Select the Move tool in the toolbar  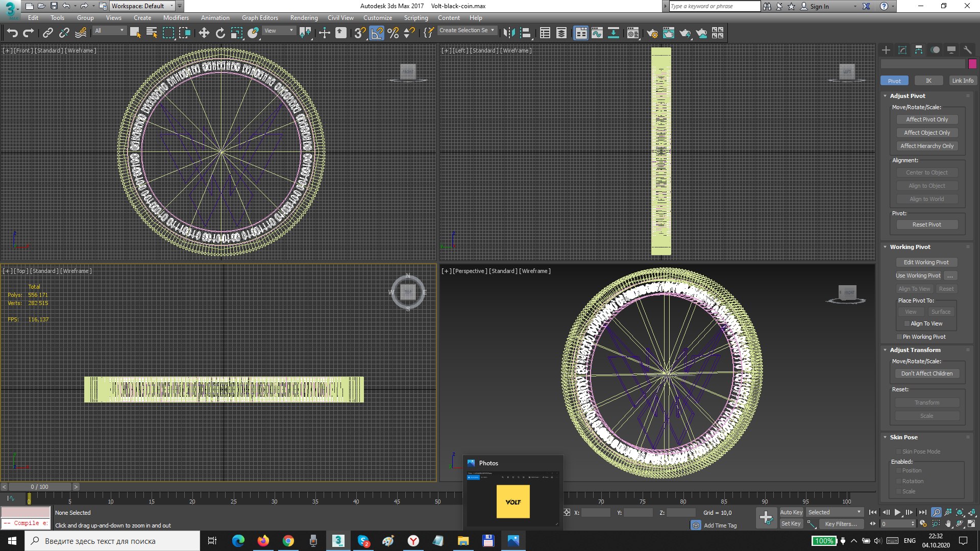click(x=204, y=33)
